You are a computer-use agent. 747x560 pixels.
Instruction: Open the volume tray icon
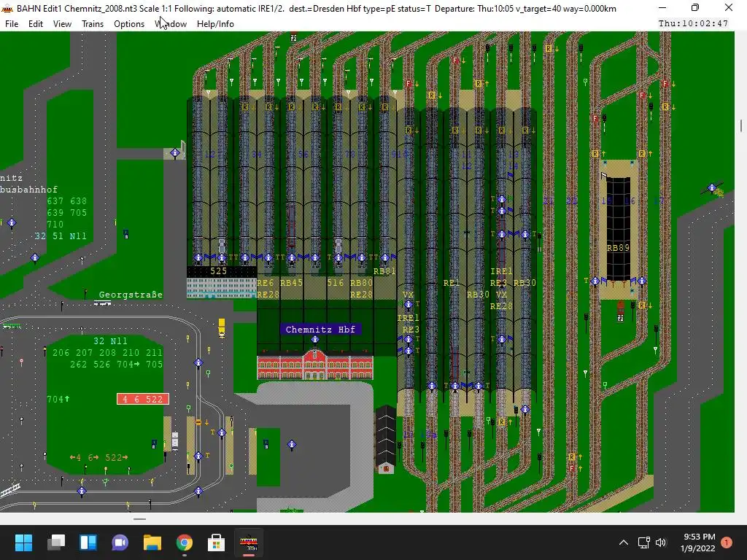tap(661, 542)
